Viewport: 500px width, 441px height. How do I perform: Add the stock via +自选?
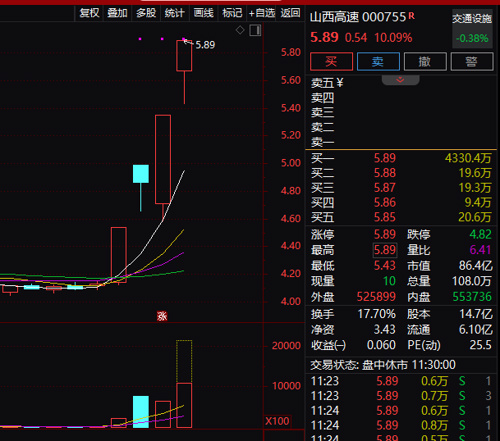coord(262,13)
